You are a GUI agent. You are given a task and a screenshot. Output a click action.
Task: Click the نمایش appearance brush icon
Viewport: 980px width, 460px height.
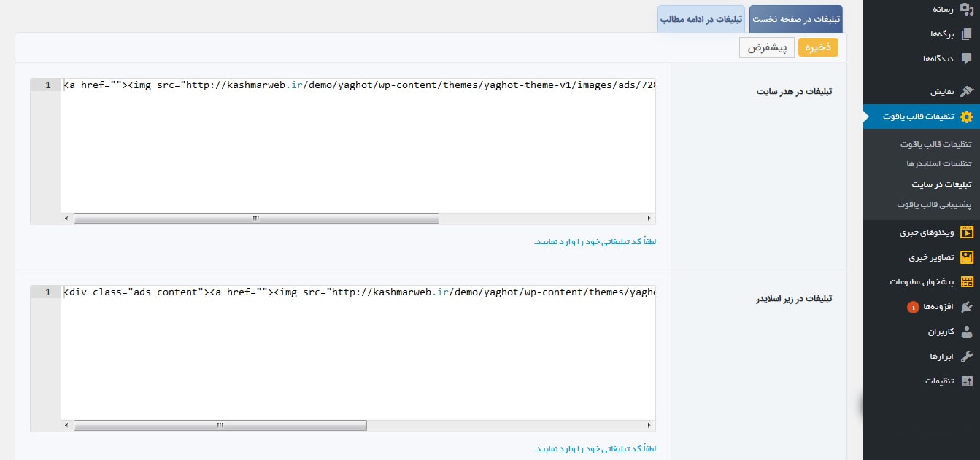(x=966, y=92)
